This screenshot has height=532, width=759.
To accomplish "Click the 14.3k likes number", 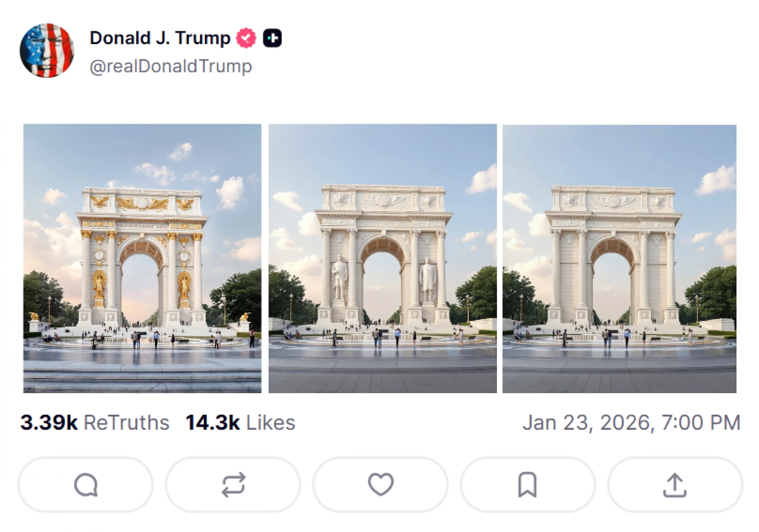I will click(x=213, y=423).
